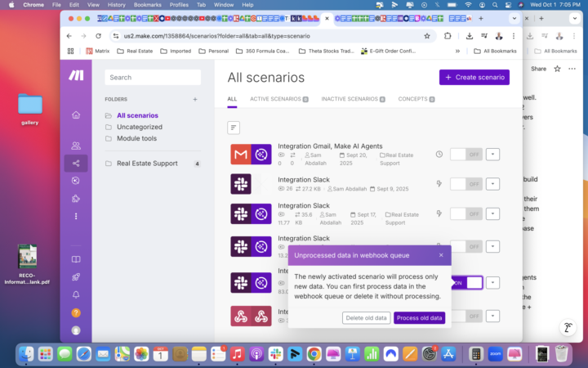Open the Chrome History menu
The height and width of the screenshot is (368, 588).
click(116, 5)
